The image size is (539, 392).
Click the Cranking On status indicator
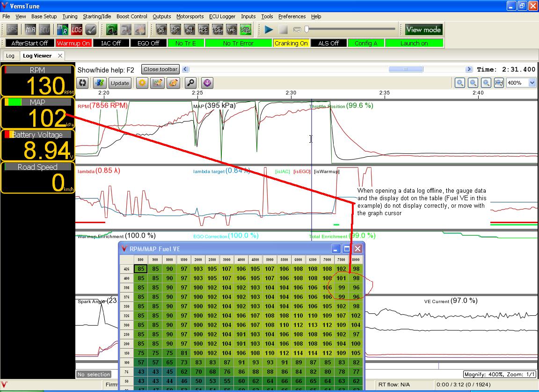[291, 43]
